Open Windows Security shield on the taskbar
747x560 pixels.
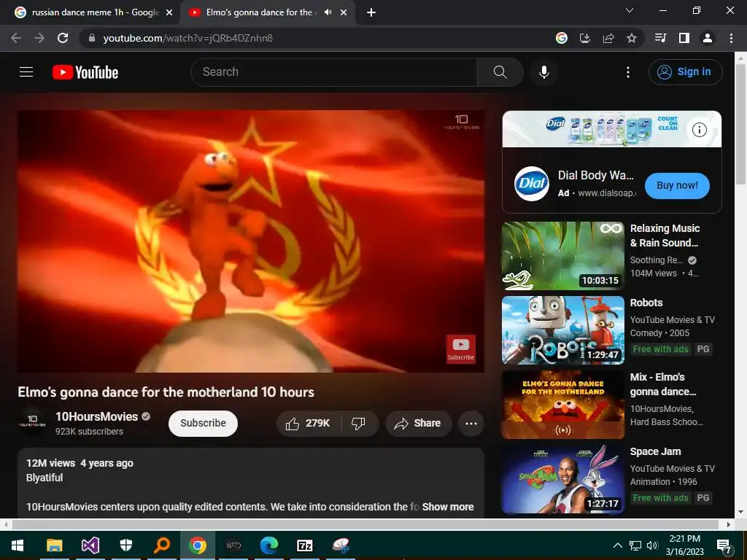point(125,545)
